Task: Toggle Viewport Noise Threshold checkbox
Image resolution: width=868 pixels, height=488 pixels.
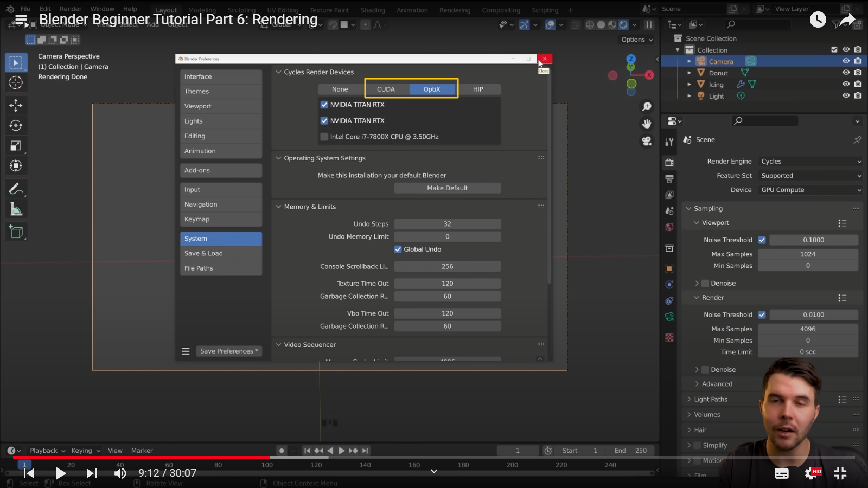Action: pyautogui.click(x=762, y=240)
